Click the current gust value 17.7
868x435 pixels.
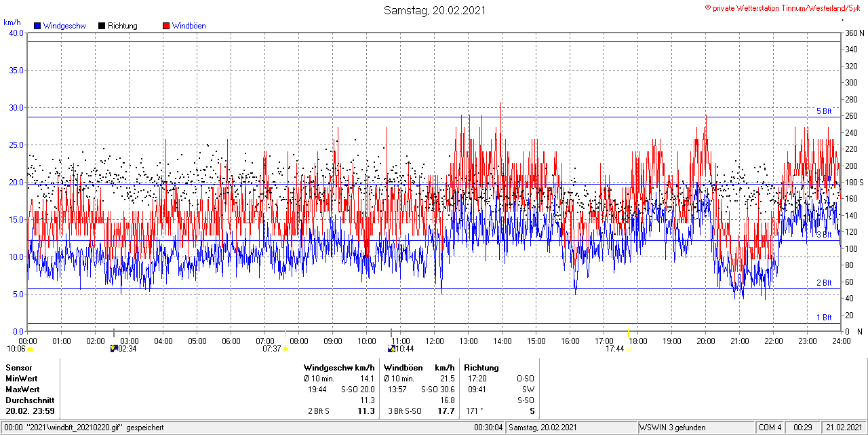click(446, 411)
